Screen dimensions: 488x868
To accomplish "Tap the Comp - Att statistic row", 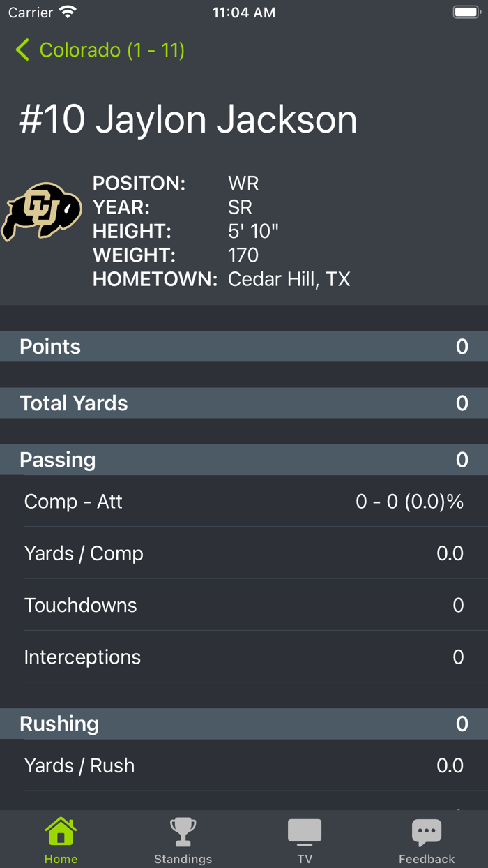I will [x=244, y=501].
